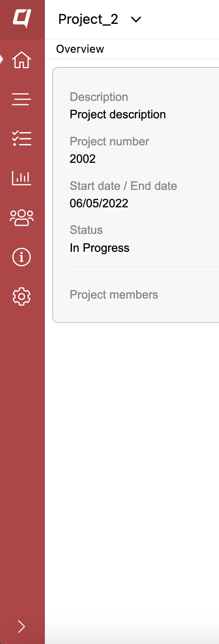219x644 pixels.
Task: Open the information circle icon
Action: tap(22, 257)
